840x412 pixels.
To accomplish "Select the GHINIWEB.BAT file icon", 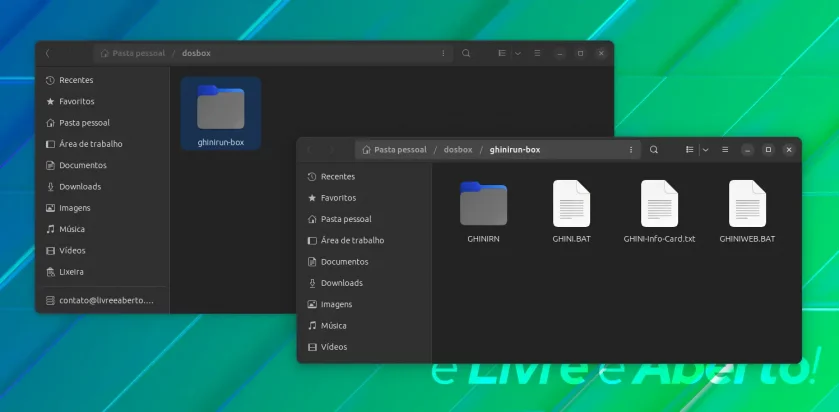I will [x=747, y=204].
